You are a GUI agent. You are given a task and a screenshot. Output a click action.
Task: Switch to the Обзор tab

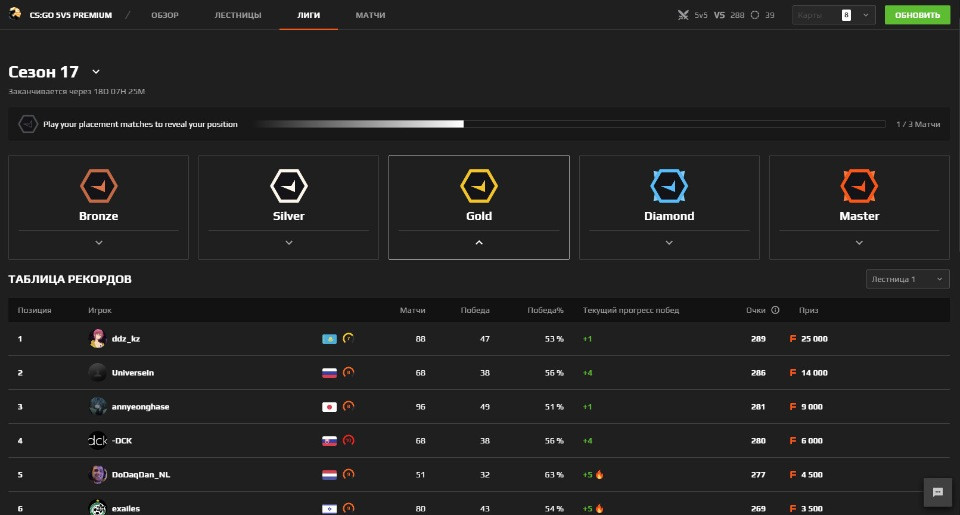(165, 15)
